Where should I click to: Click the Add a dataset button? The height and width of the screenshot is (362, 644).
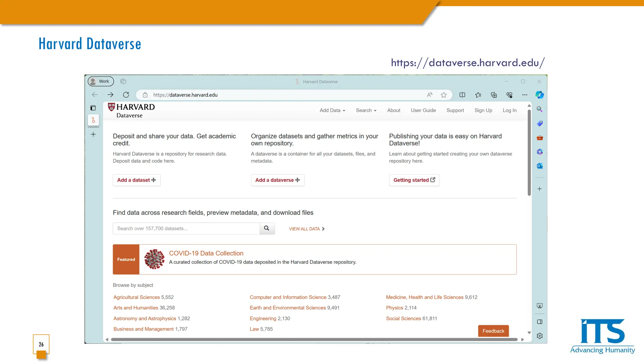coord(136,180)
